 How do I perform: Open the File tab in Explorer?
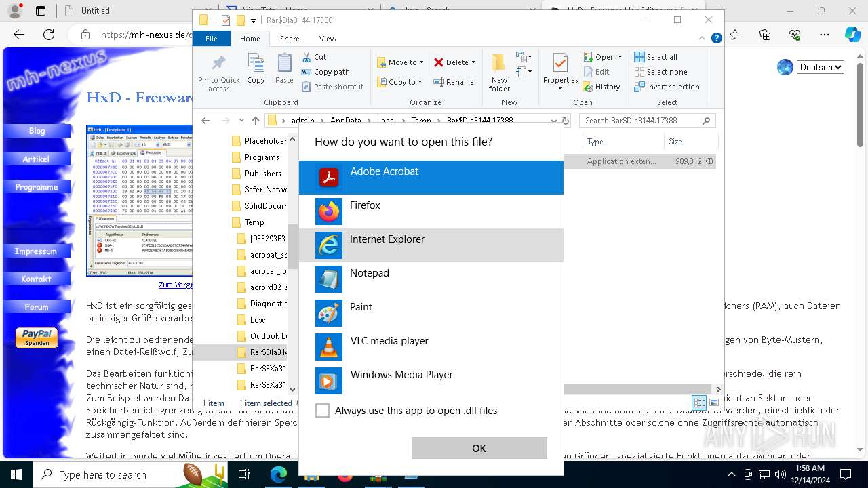click(x=212, y=39)
